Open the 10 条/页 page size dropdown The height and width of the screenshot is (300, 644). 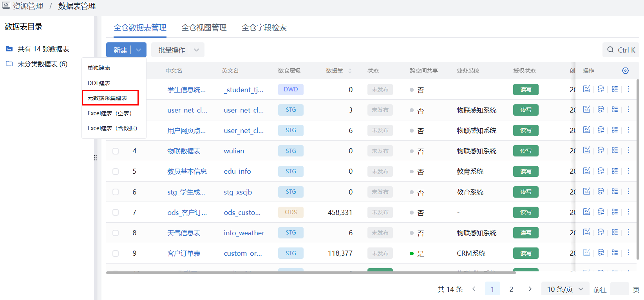point(565,289)
